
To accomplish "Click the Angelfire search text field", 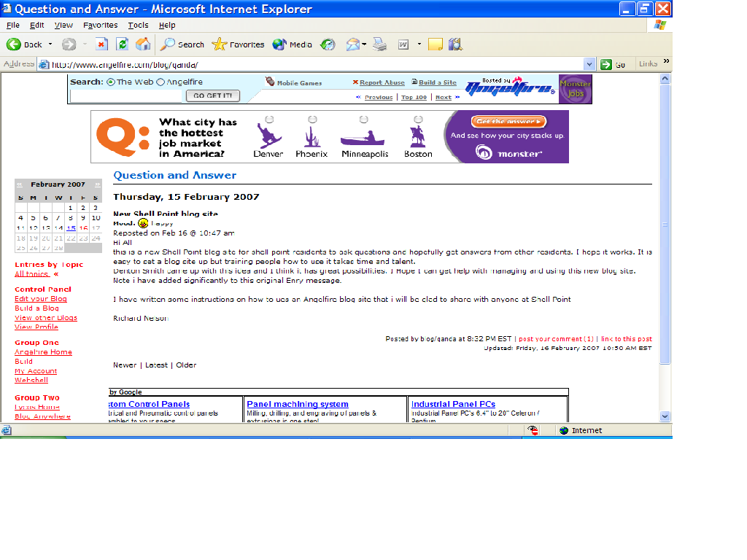I will click(x=128, y=96).
